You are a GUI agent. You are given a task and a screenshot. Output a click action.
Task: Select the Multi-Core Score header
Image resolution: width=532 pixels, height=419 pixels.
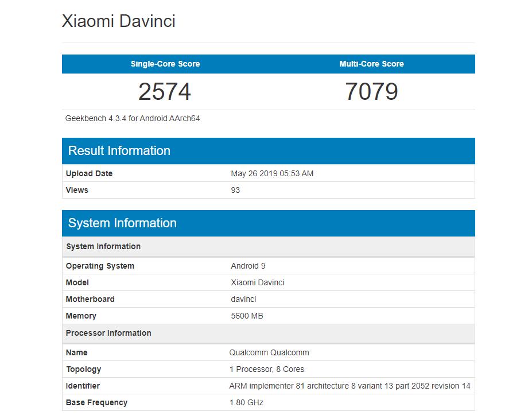click(x=371, y=64)
